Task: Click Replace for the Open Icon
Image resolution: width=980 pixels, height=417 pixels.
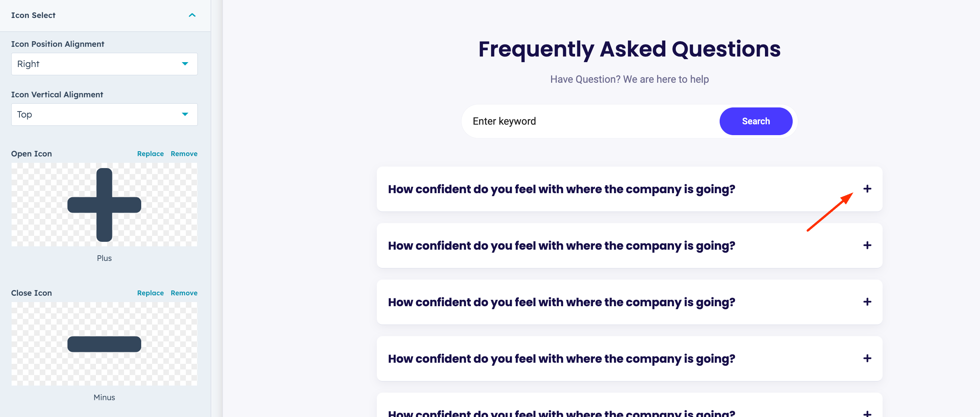Action: [x=150, y=153]
